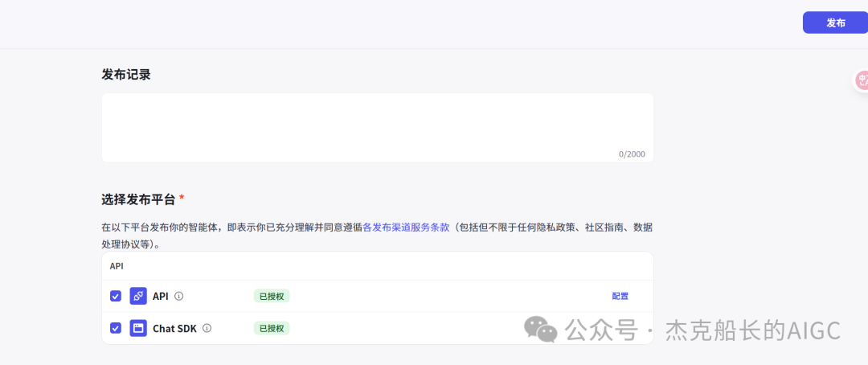
Task: Click the 选择发布平台 heading
Action: [138, 200]
